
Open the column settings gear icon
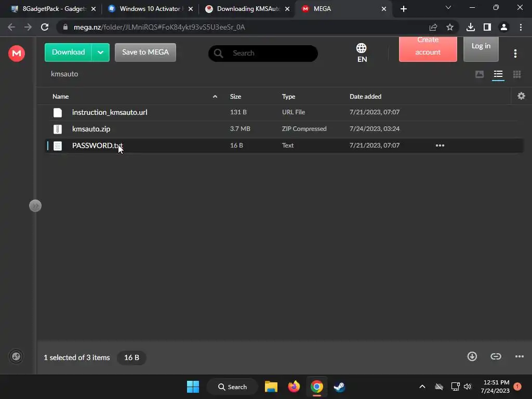pos(521,96)
